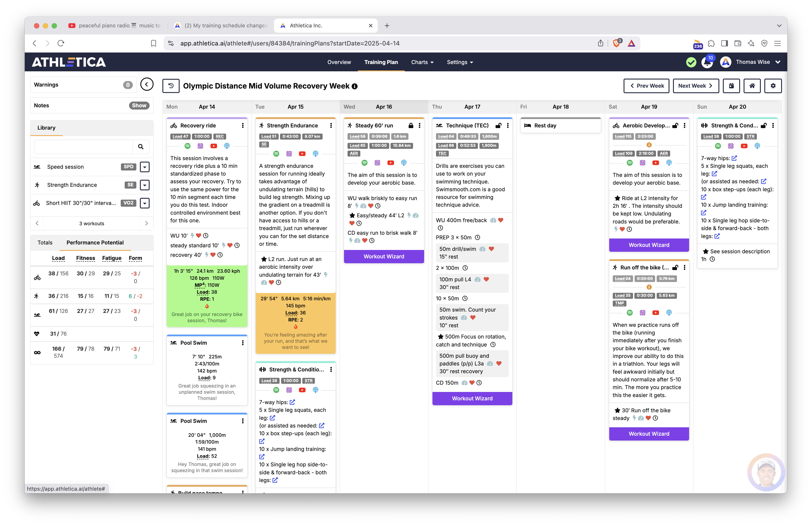812x526 pixels.
Task: Toggle lock on Steady 60' run
Action: pyautogui.click(x=411, y=126)
